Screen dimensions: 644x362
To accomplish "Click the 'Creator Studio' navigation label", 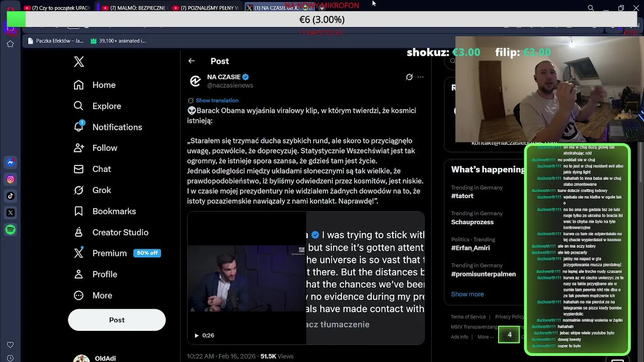I will pos(120,232).
